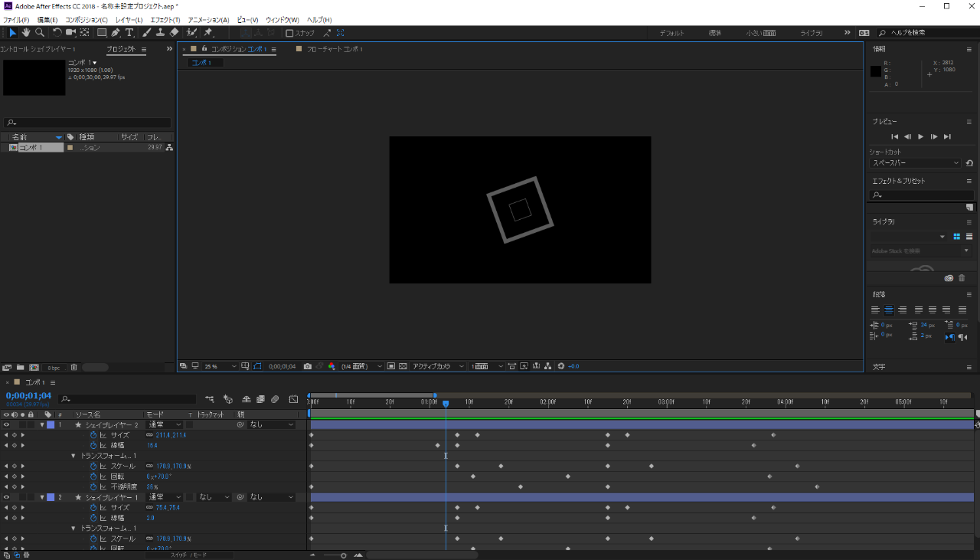Open the composition mini-flowchart icon in timeline
This screenshot has width=980, height=560.
[210, 399]
